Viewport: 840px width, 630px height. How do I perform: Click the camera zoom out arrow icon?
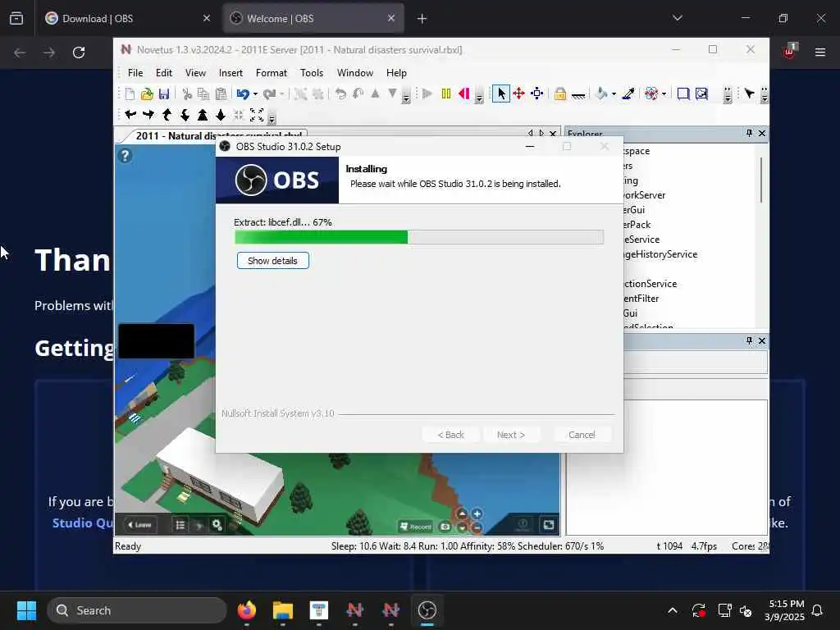tap(221, 115)
